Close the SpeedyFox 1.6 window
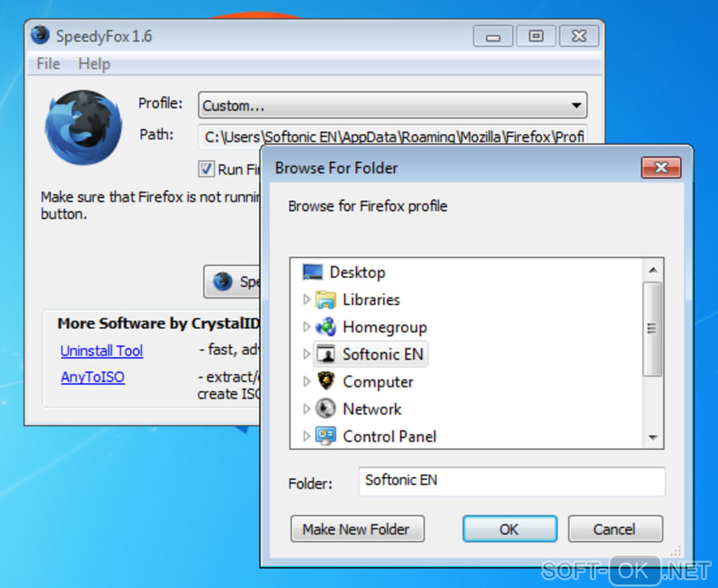Screen dimensions: 718x588 tap(579, 36)
